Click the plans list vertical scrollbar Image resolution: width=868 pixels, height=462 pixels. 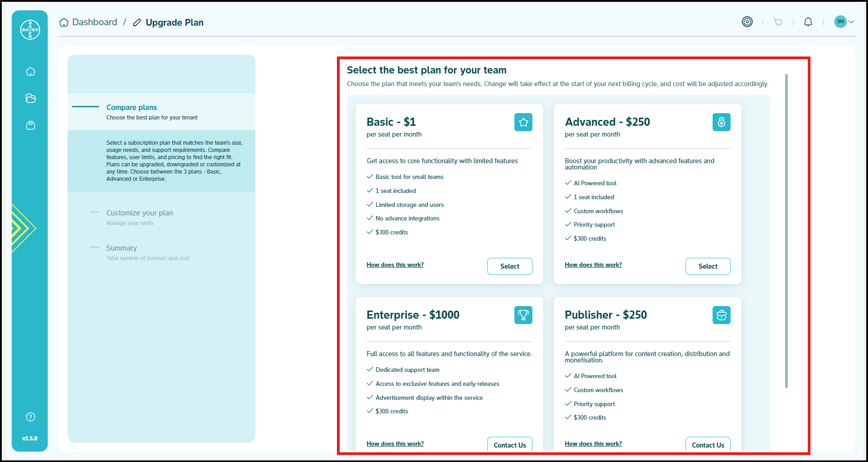click(x=786, y=230)
